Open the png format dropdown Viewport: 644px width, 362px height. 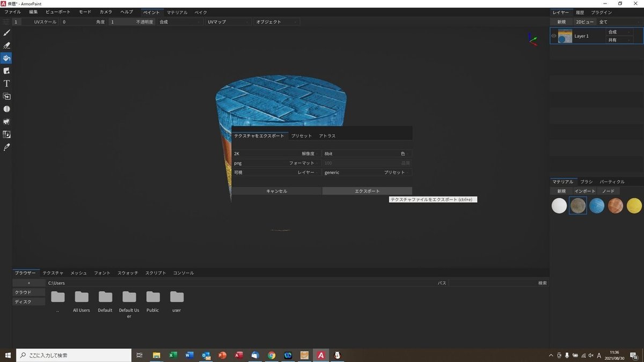click(276, 163)
